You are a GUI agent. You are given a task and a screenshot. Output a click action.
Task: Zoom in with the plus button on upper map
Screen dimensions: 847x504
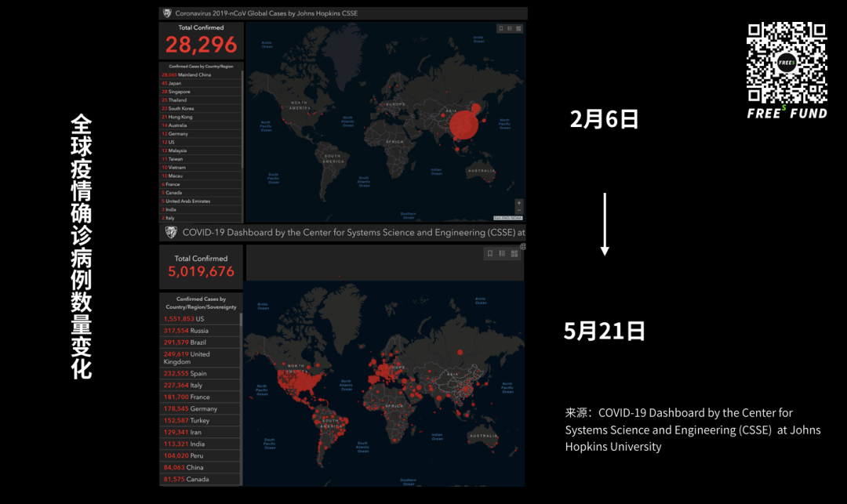tap(518, 203)
